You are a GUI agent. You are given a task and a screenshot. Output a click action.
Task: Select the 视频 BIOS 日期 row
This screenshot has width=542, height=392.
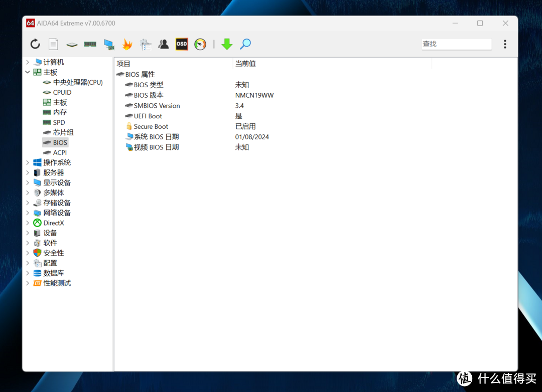(153, 147)
